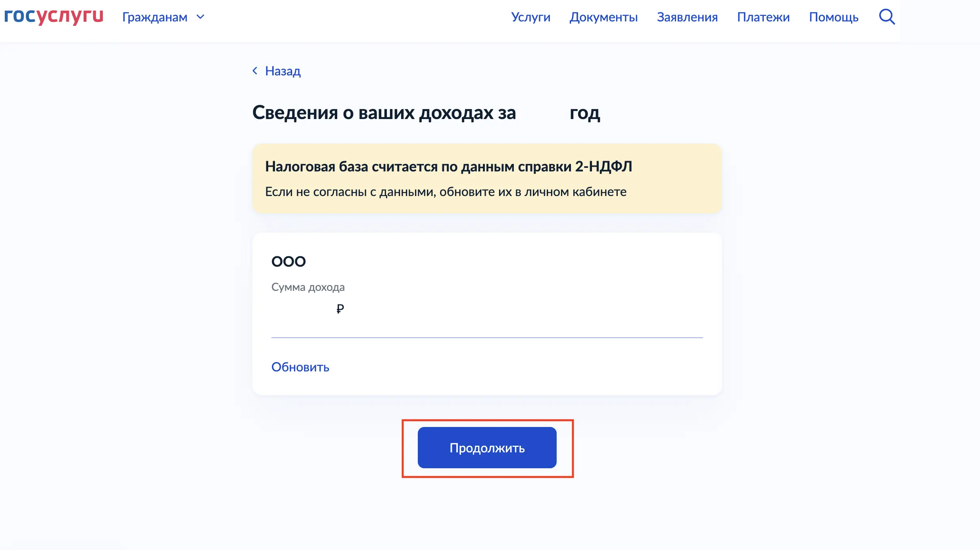This screenshot has width=980, height=550.
Task: Click the back chevron arrow icon
Action: coord(255,71)
